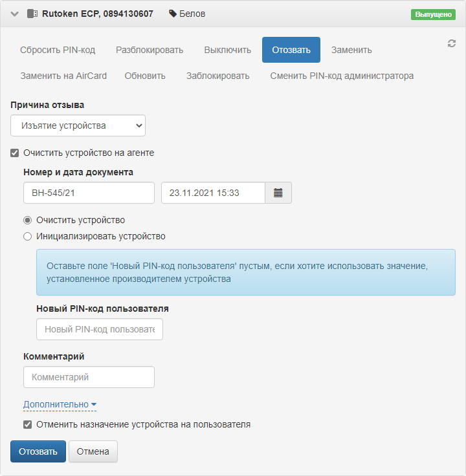Click the 'Новый PIN-код пользователя' input
The image size is (466, 476).
100,329
